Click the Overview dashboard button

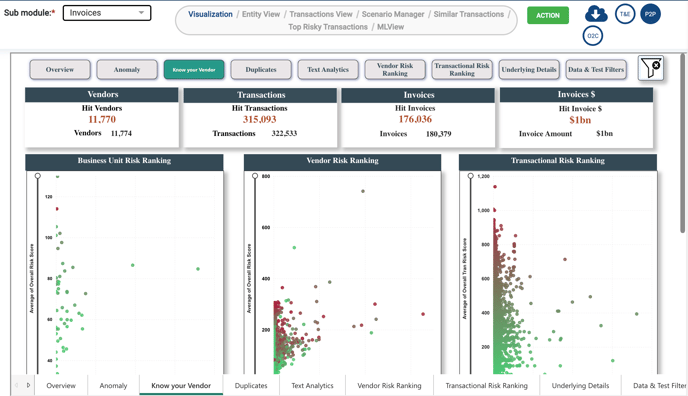pos(60,69)
